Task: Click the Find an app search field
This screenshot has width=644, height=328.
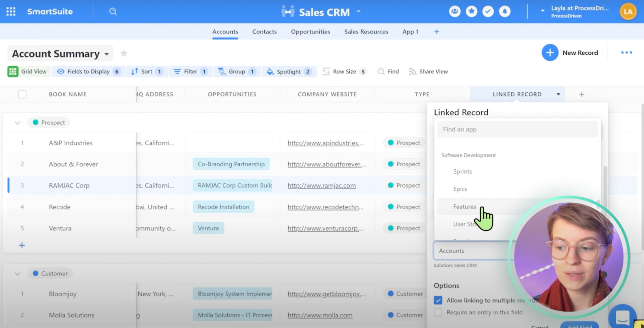Action: pos(518,129)
